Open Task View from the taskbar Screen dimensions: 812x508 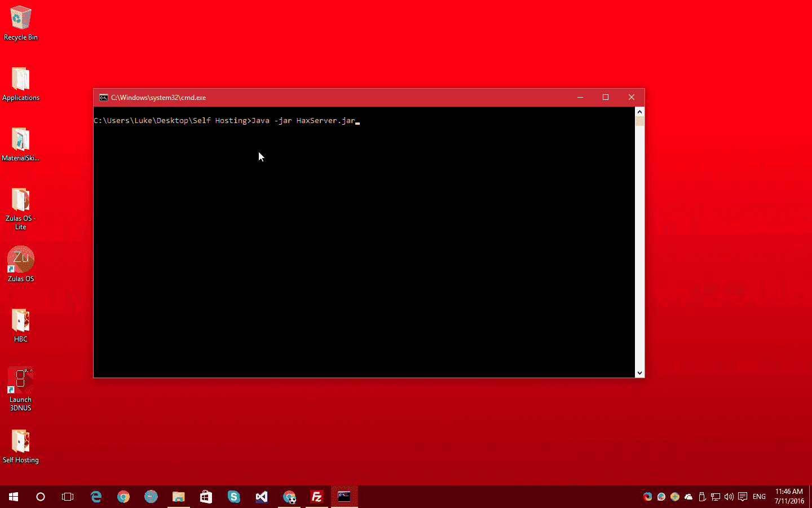tap(68, 497)
